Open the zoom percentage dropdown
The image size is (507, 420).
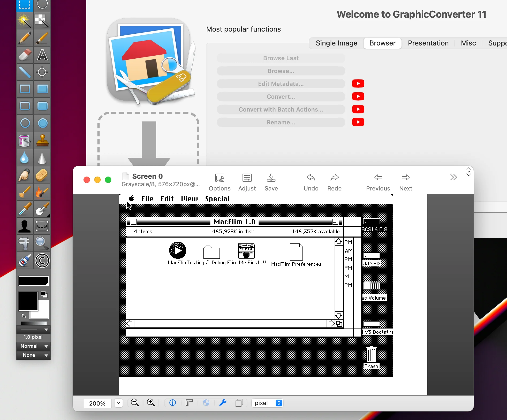click(119, 403)
